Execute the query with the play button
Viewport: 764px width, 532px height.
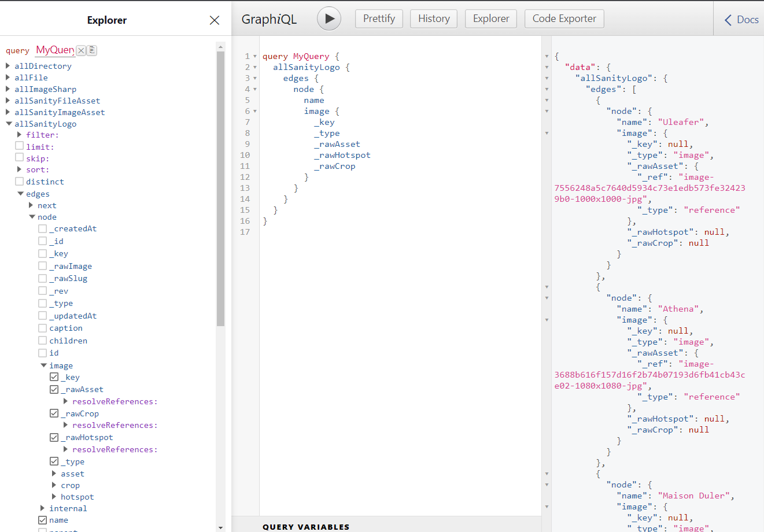pos(329,18)
